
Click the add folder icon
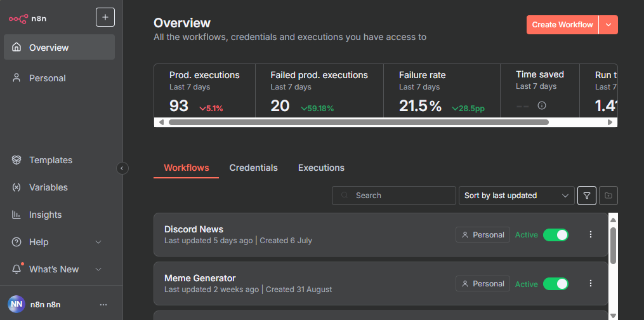pos(608,196)
